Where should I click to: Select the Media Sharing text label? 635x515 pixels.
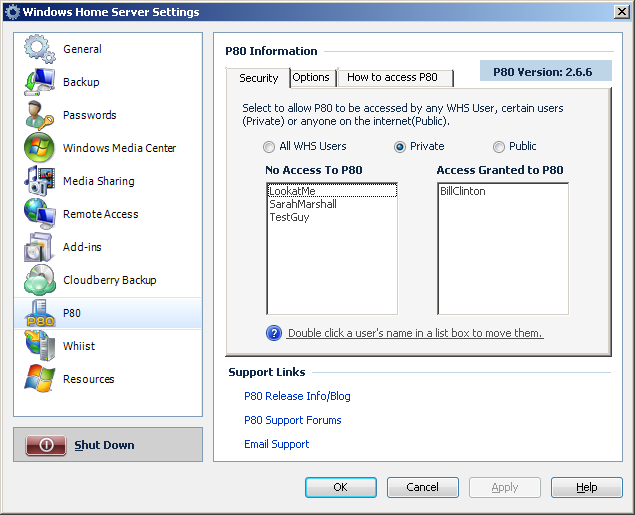point(98,181)
